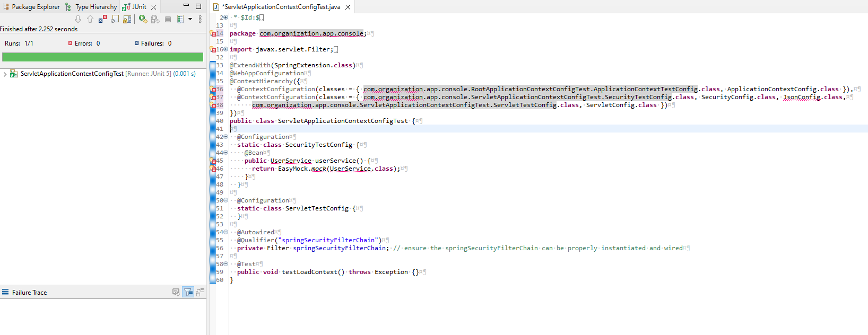The height and width of the screenshot is (335, 868).
Task: Maximize the JUnit view panel
Action: click(x=198, y=6)
